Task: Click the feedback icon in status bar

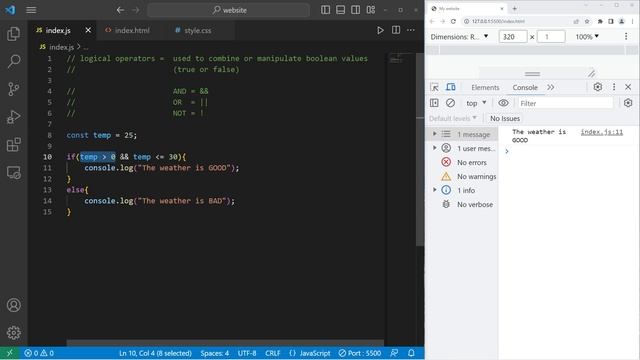Action: click(394, 353)
